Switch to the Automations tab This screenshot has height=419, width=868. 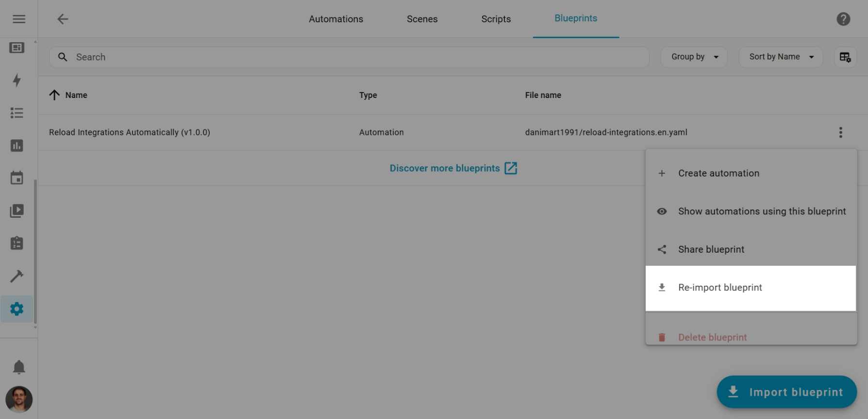click(336, 19)
